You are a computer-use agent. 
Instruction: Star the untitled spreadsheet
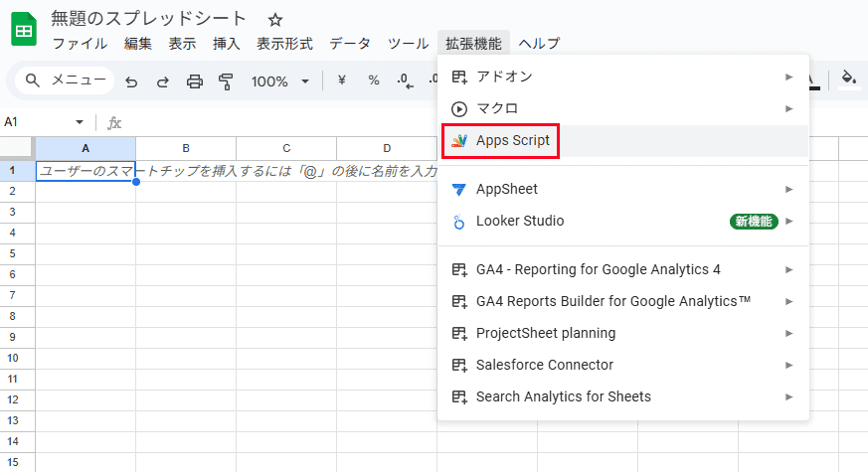[x=275, y=21]
